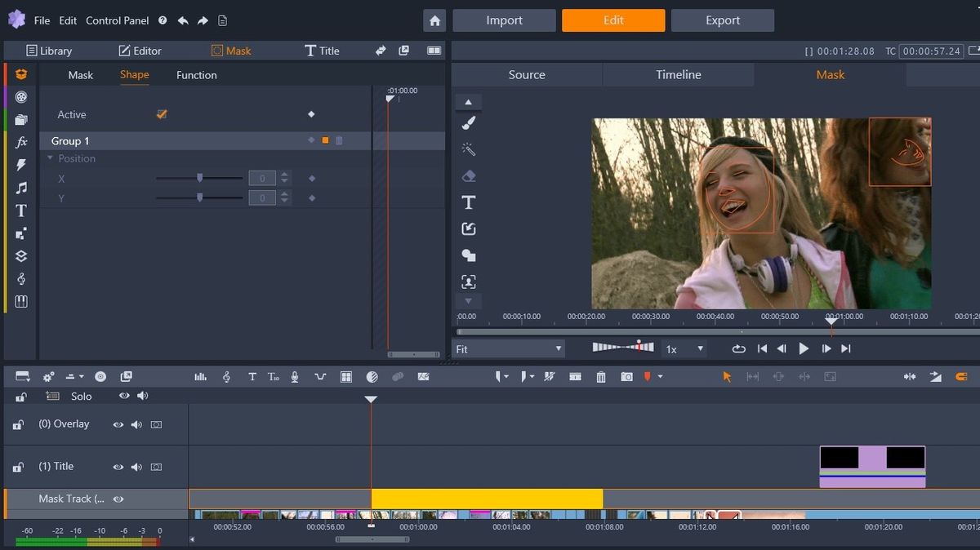Screen dimensions: 980x550
Task: Hide the Overlay track with its eye toggle
Action: 118,424
